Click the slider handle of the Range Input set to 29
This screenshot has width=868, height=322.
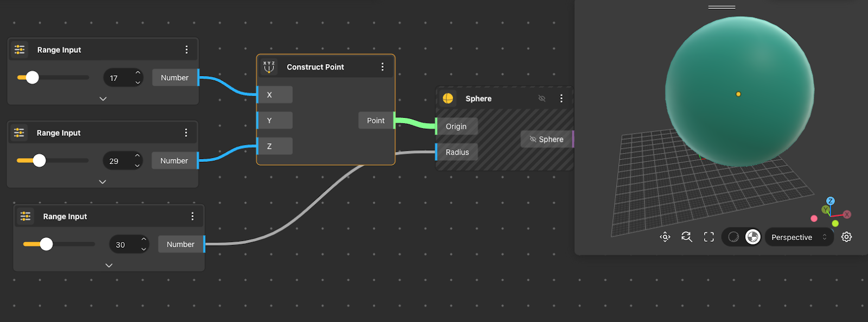pyautogui.click(x=39, y=161)
